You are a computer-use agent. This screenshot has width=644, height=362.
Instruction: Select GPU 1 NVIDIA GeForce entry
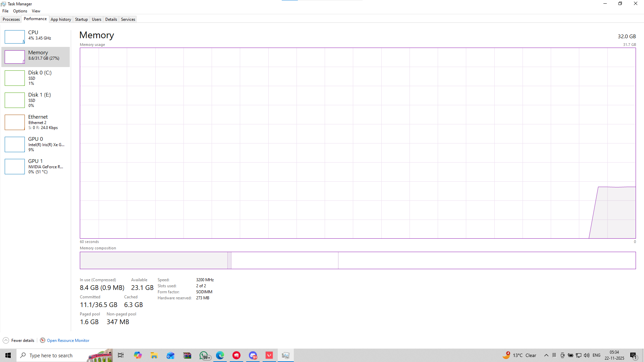(x=36, y=166)
